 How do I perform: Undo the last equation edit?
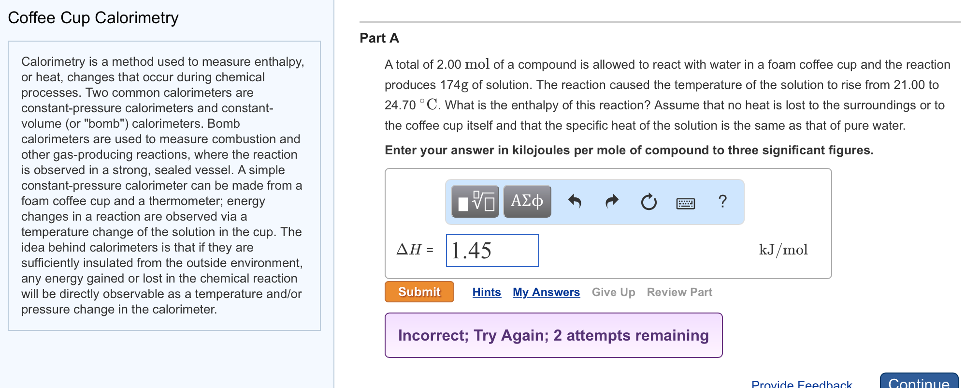[x=576, y=201]
